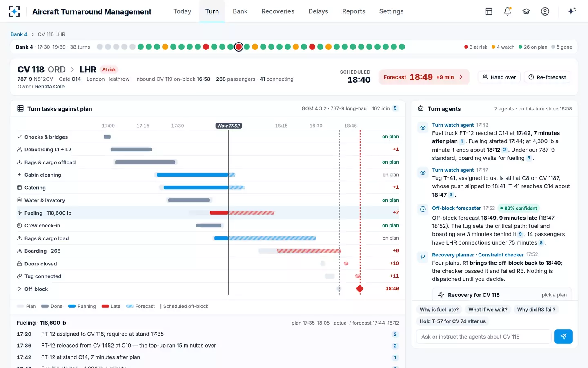Expand the Forecast 18:49 chevron
The width and height of the screenshot is (588, 368).
pyautogui.click(x=461, y=77)
